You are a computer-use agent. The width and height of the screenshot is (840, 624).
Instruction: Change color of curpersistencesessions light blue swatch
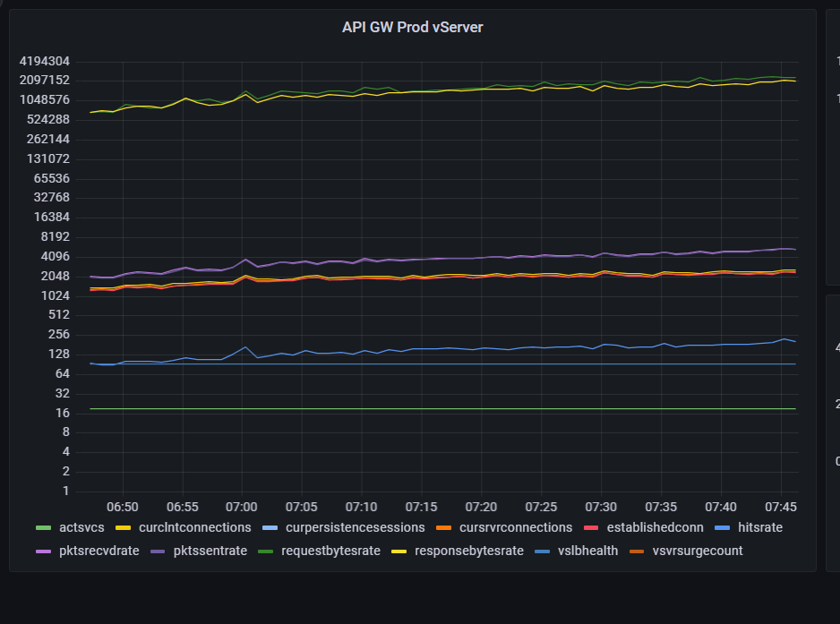pyautogui.click(x=270, y=528)
